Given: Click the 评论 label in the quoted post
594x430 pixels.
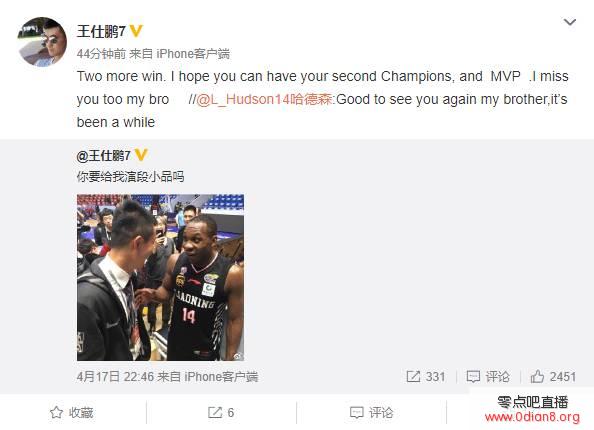Looking at the screenshot, I should [x=497, y=377].
